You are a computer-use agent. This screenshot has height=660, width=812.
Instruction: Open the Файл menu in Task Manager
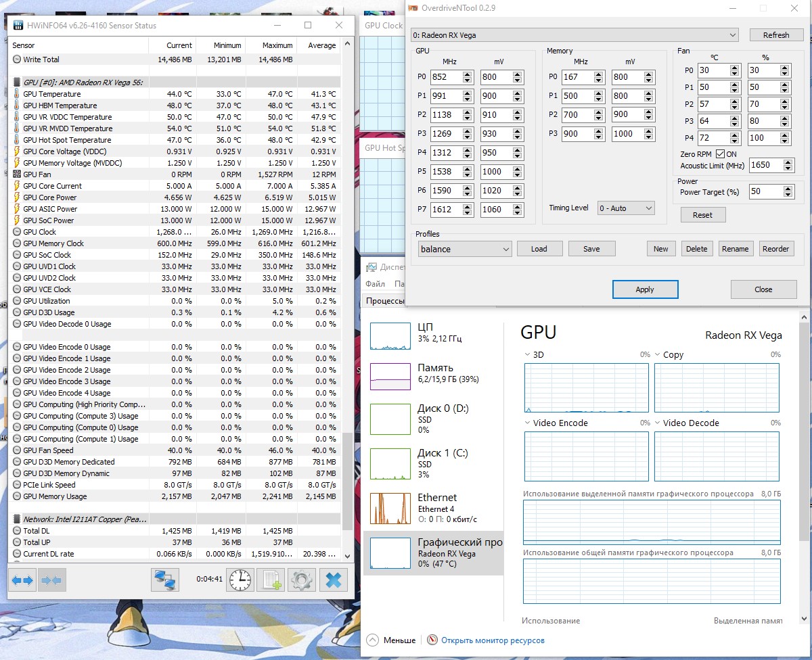pyautogui.click(x=376, y=284)
